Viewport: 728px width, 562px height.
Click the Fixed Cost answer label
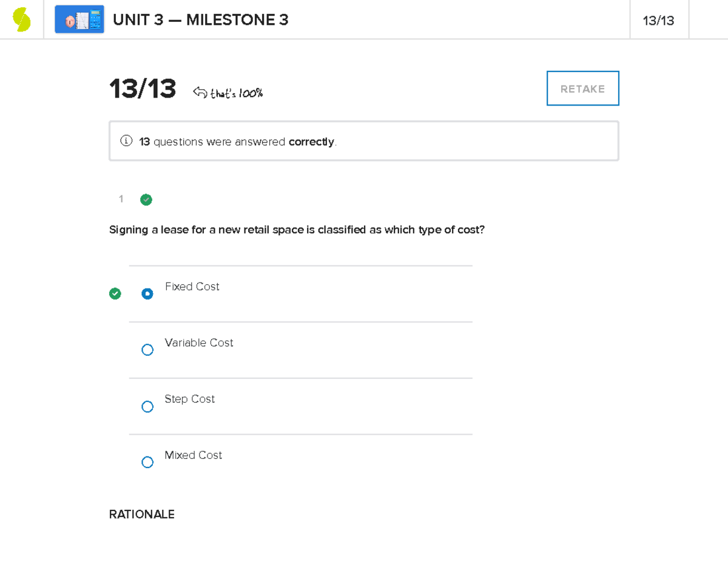pos(192,287)
